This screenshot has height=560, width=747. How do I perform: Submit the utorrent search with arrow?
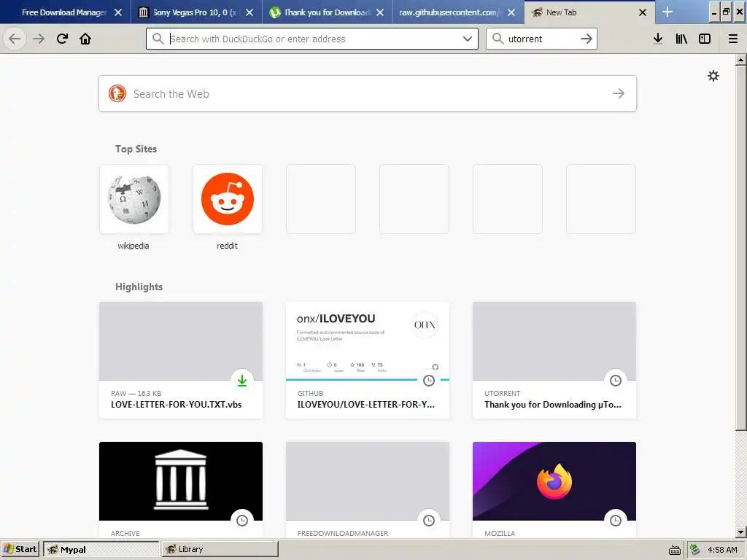tap(587, 39)
